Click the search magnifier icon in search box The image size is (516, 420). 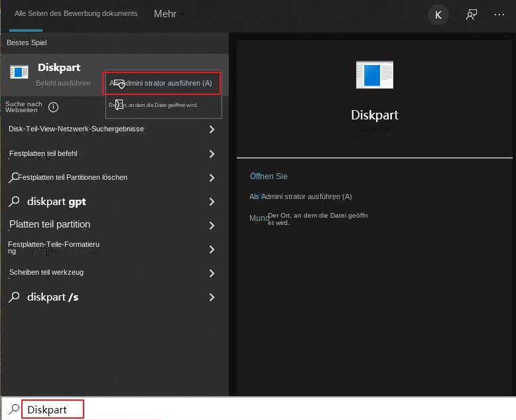[14, 409]
